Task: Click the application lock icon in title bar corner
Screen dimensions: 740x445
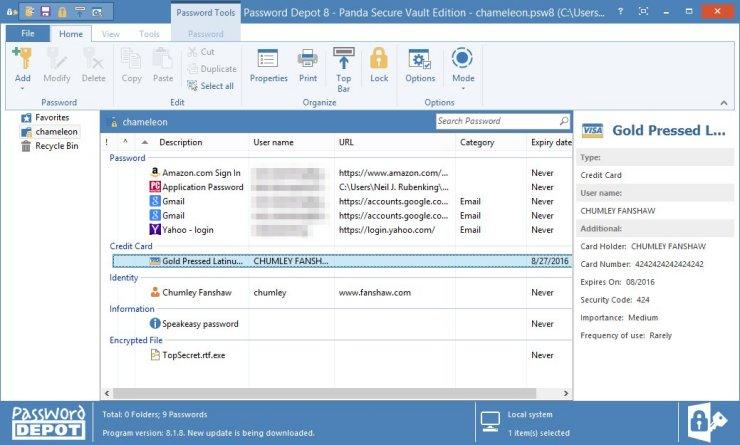Action: [x=11, y=12]
